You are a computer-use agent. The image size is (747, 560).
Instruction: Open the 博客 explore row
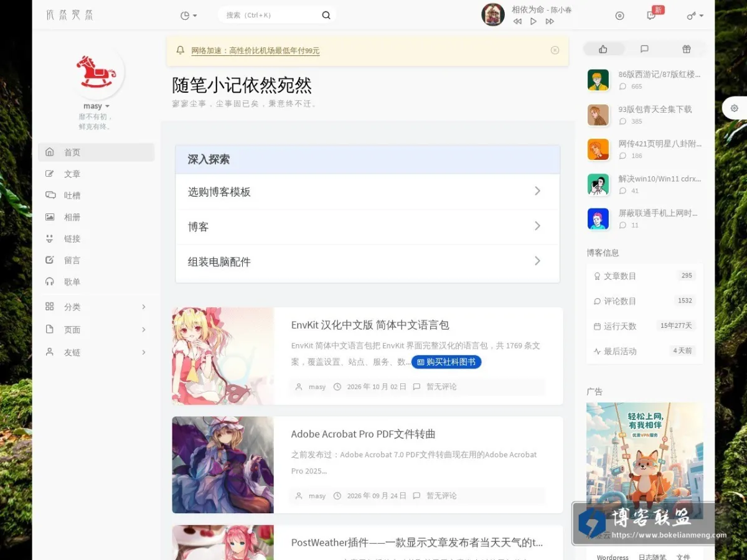click(x=367, y=226)
